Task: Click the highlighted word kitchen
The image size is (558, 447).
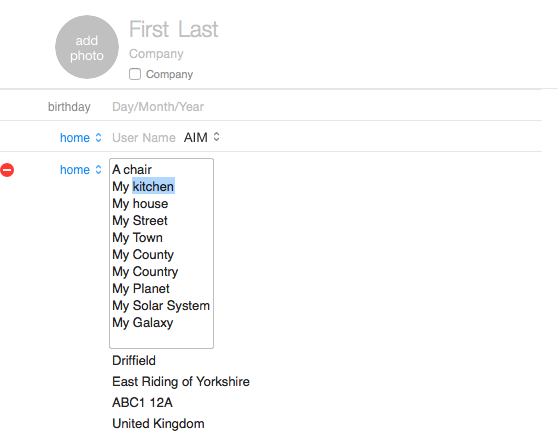Action: point(153,186)
